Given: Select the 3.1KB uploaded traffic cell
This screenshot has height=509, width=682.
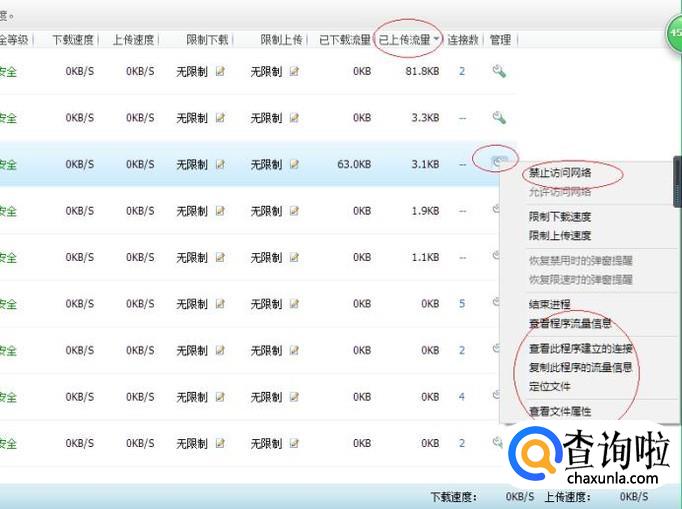Looking at the screenshot, I should tap(425, 164).
